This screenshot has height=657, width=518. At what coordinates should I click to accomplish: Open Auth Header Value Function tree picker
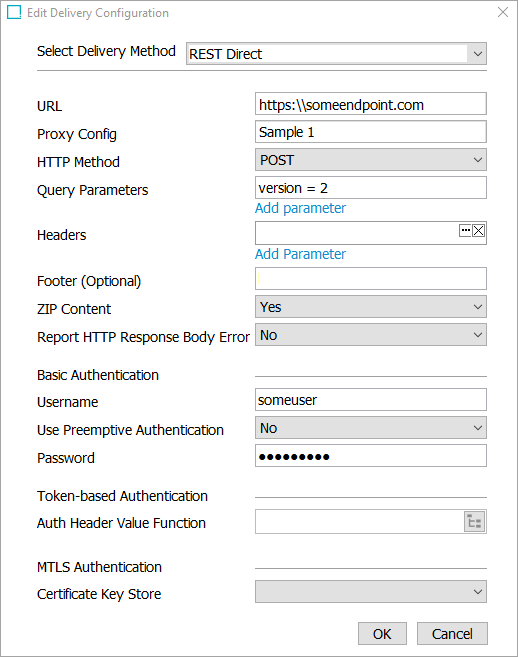coord(474,522)
